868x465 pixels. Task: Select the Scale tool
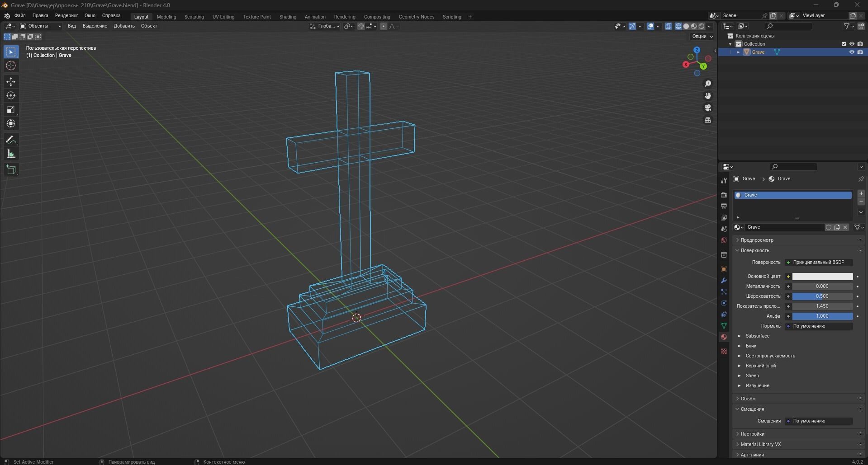point(11,110)
